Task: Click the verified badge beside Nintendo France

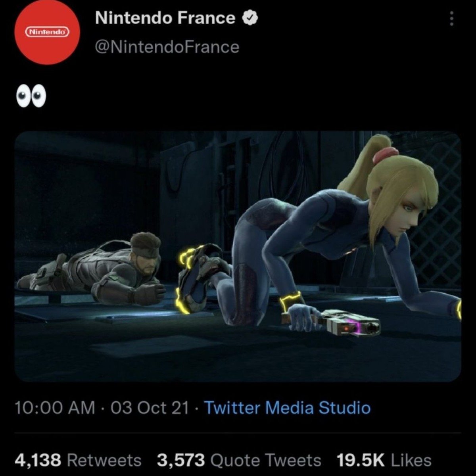Action: [250, 18]
